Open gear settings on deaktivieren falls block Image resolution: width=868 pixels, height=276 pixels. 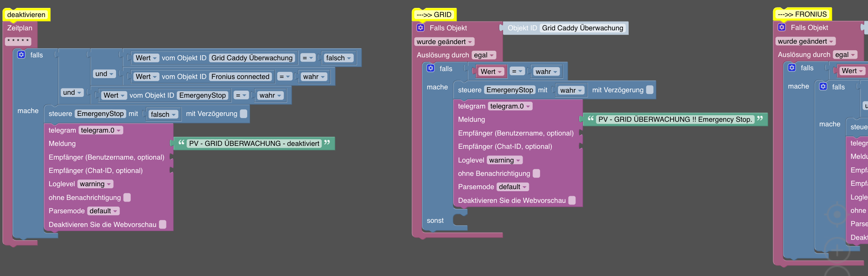pos(21,54)
